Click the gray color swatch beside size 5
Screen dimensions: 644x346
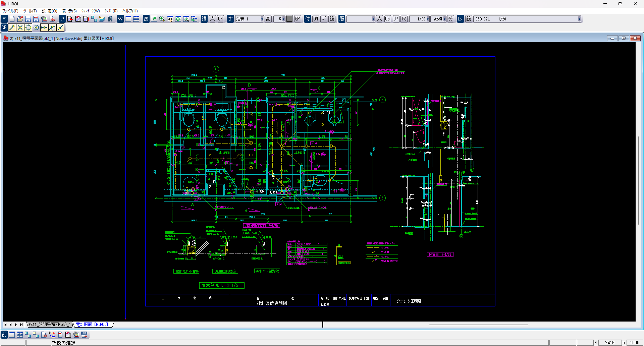pos(289,19)
